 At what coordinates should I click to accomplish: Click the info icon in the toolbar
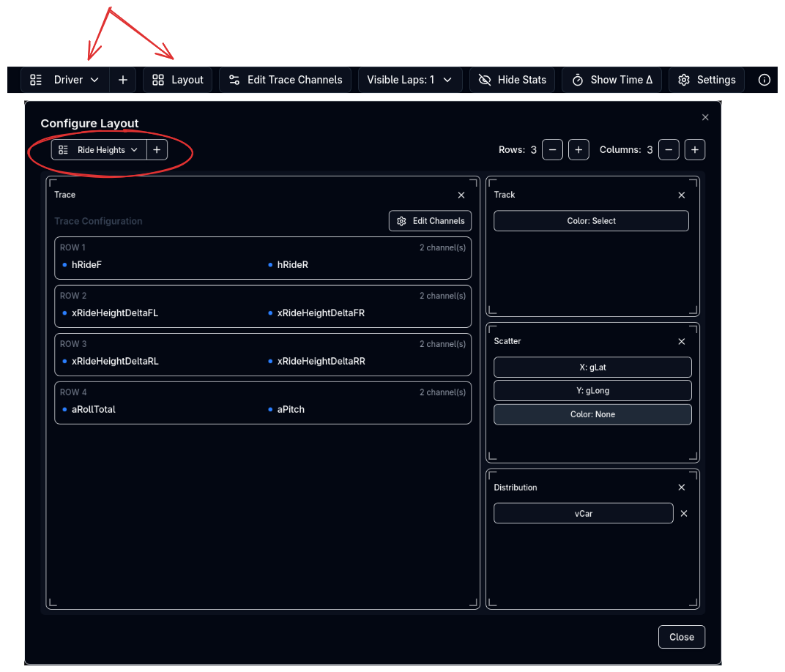point(764,80)
